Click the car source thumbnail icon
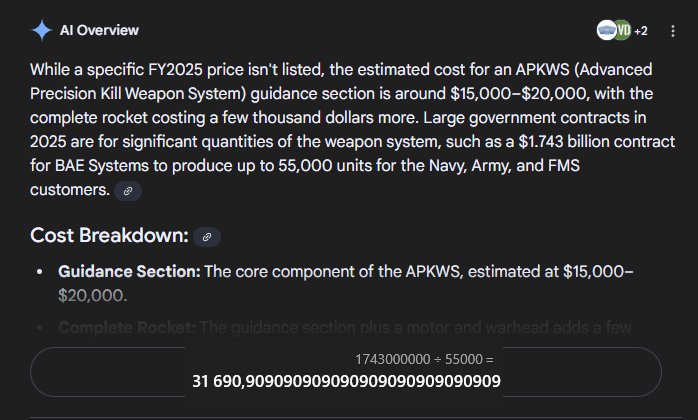 point(605,30)
